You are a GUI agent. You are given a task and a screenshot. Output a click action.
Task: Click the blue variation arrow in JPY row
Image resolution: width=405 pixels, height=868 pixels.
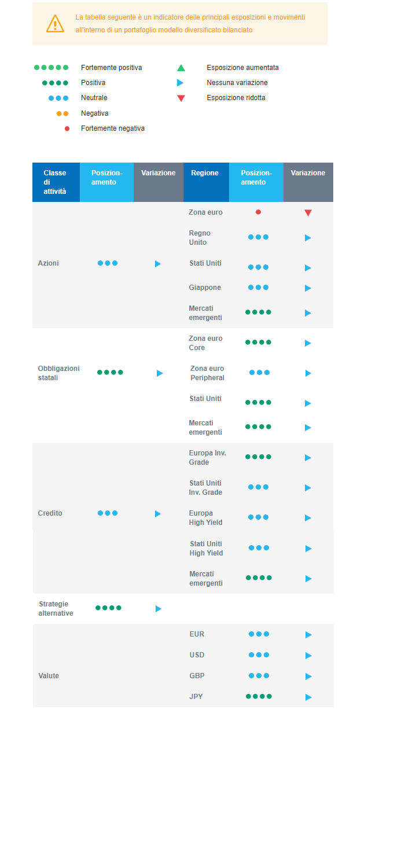(308, 697)
